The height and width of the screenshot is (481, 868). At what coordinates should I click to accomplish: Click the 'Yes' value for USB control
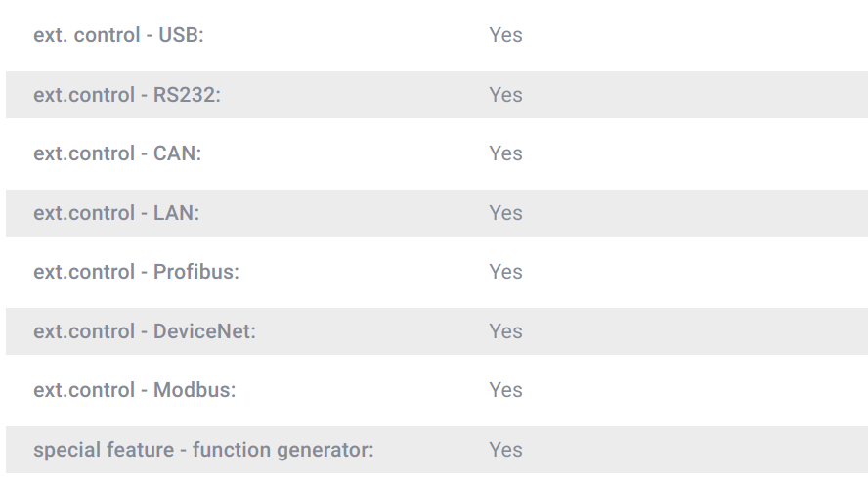[x=505, y=35]
